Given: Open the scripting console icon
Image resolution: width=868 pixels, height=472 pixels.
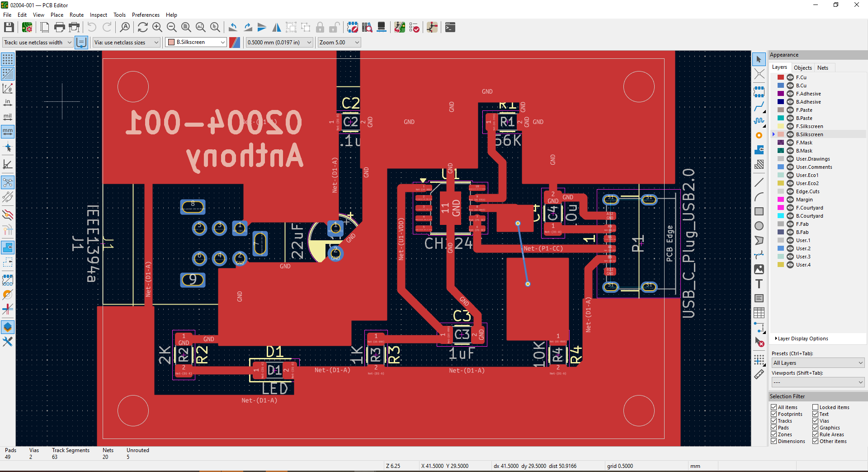Looking at the screenshot, I should [450, 28].
